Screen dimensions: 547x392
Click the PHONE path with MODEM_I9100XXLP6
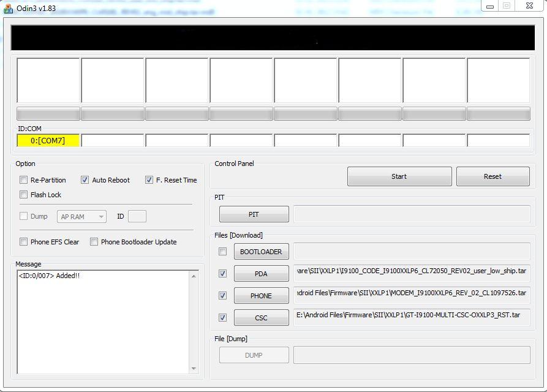[412, 295]
